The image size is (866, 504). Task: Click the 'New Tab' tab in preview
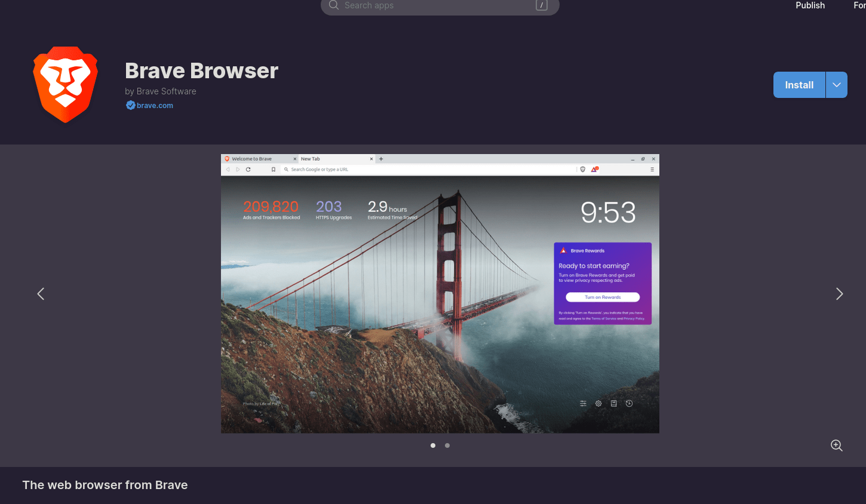click(336, 159)
